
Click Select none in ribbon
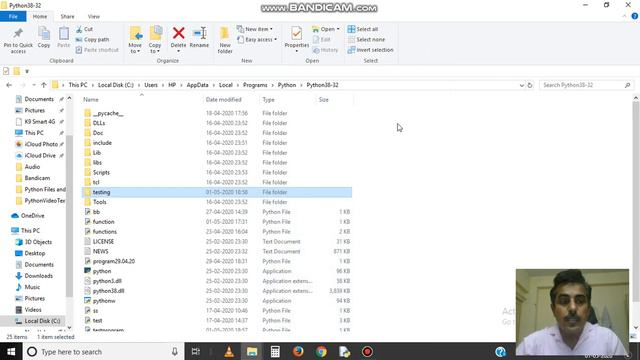366,40
